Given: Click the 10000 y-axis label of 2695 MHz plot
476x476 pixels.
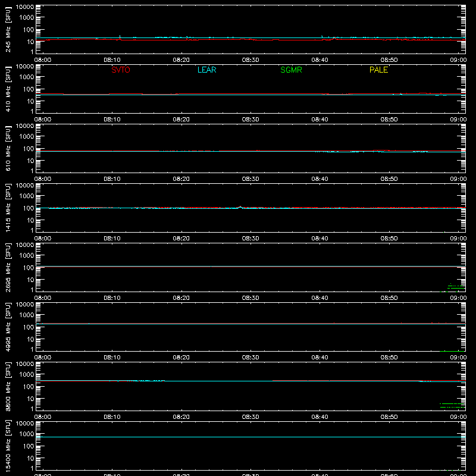Looking at the screenshot, I should (x=25, y=245).
